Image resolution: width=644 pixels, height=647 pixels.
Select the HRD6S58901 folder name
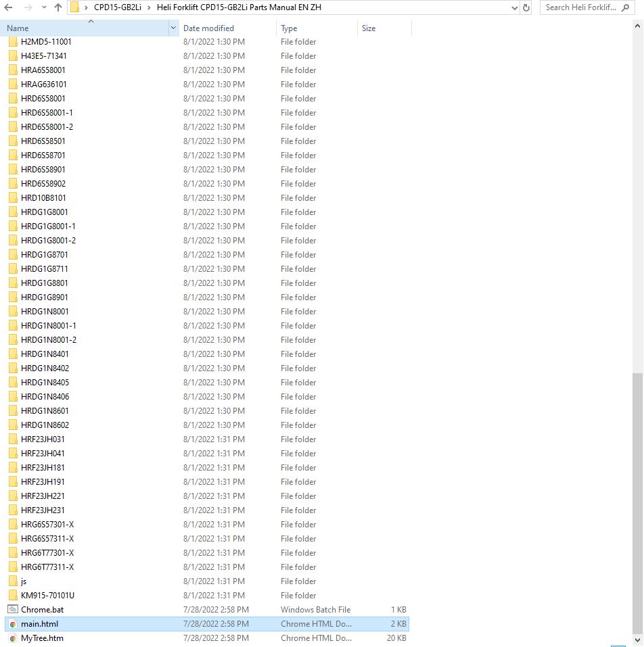[x=43, y=170]
